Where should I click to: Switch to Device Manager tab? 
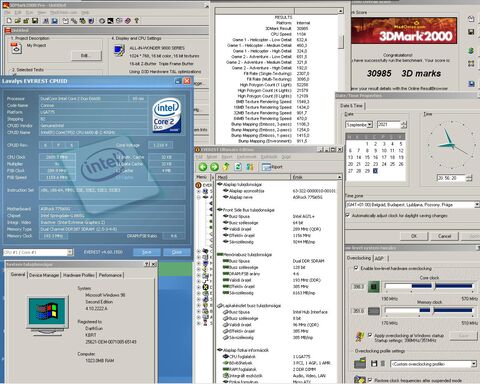click(44, 275)
